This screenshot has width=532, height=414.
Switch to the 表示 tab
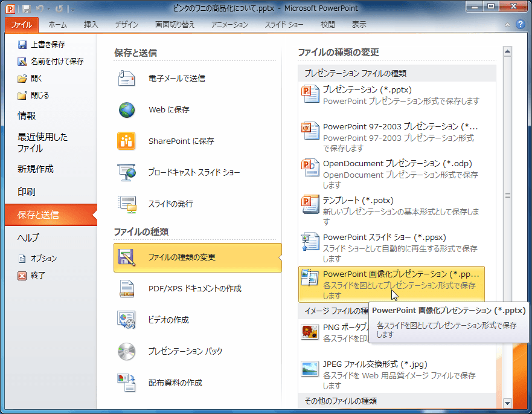coord(359,24)
